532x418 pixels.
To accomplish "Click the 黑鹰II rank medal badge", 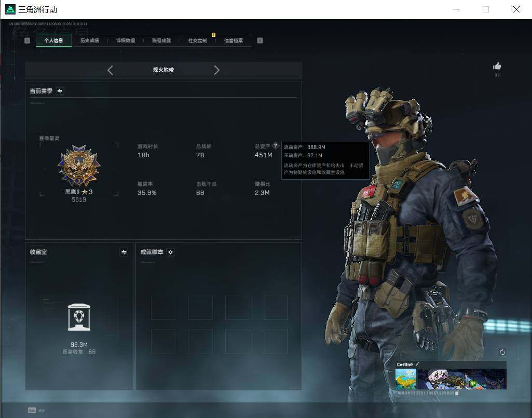I will [x=79, y=166].
